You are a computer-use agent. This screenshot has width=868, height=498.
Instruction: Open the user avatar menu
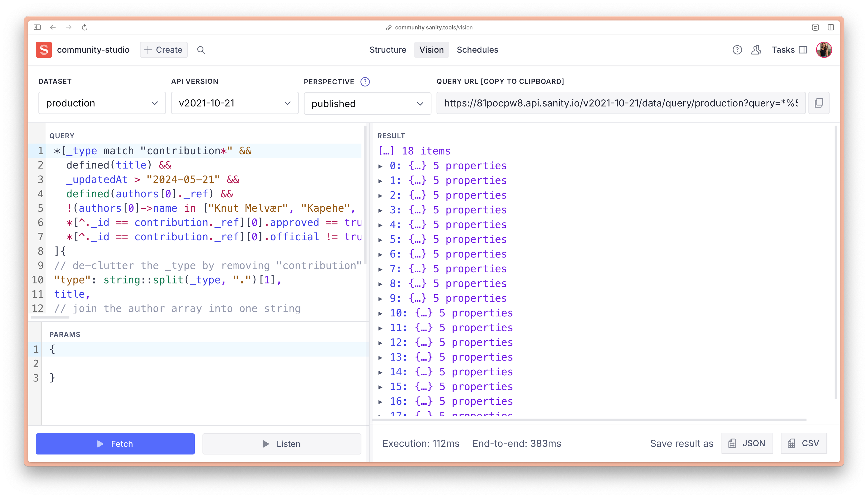824,50
